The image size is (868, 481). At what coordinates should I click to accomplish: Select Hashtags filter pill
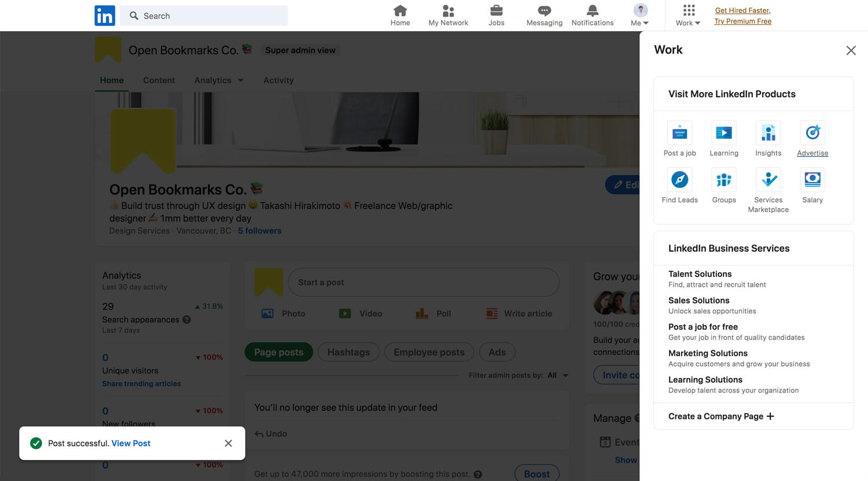[348, 352]
